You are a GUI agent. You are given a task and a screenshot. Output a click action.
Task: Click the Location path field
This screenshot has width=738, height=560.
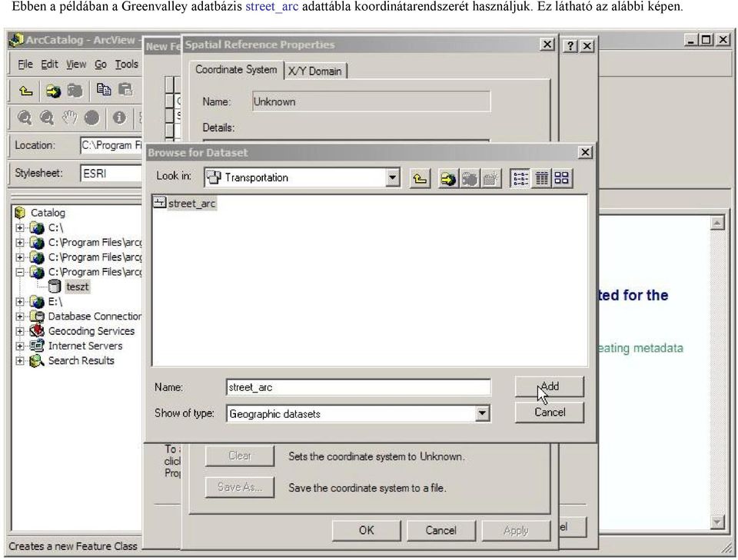coord(111,145)
